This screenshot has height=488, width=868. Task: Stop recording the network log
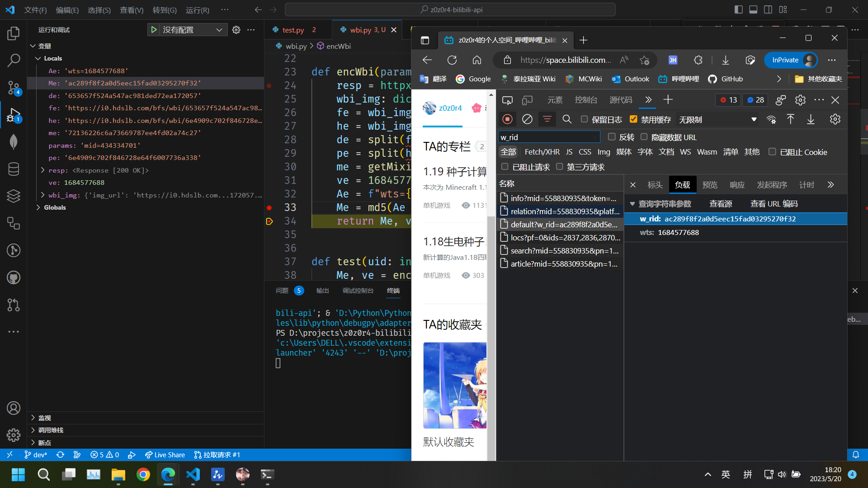point(507,119)
